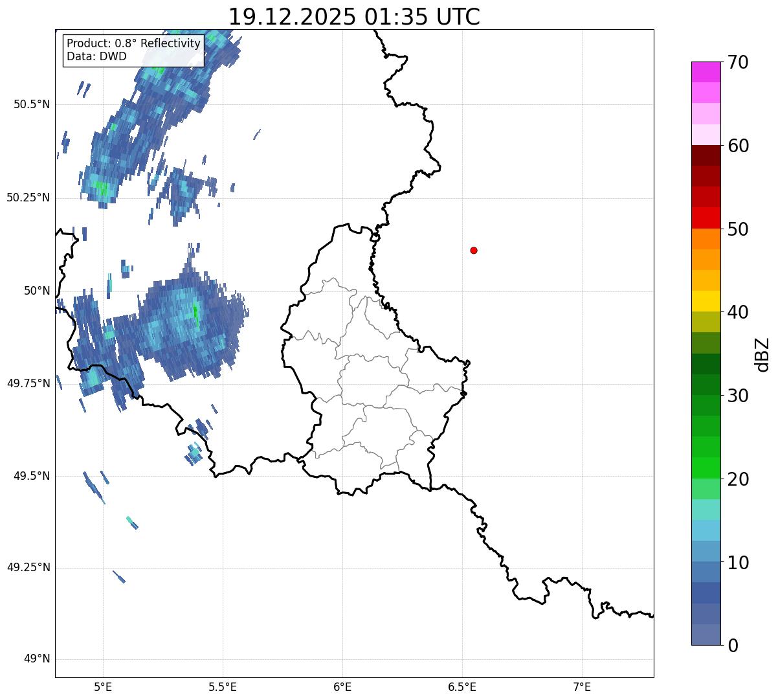Click the green reflectivity core near 5.4°E 50°N
This screenshot has width=778, height=700.
(x=195, y=313)
